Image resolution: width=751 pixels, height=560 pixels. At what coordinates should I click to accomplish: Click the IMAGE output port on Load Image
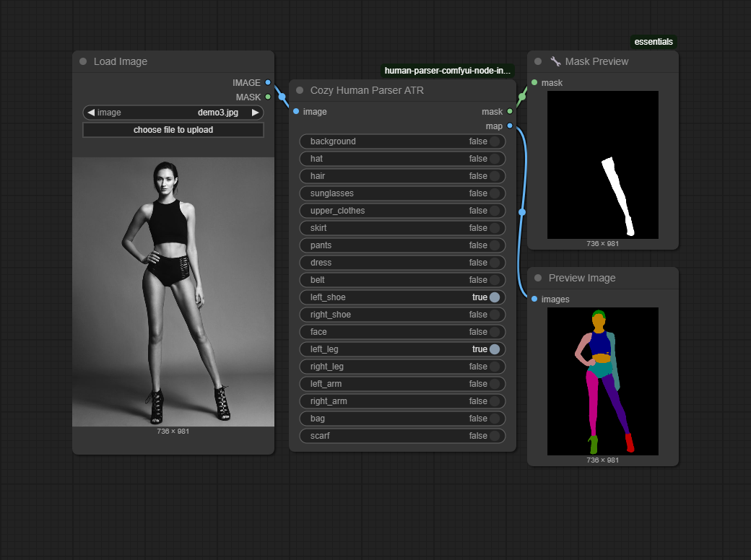click(268, 83)
